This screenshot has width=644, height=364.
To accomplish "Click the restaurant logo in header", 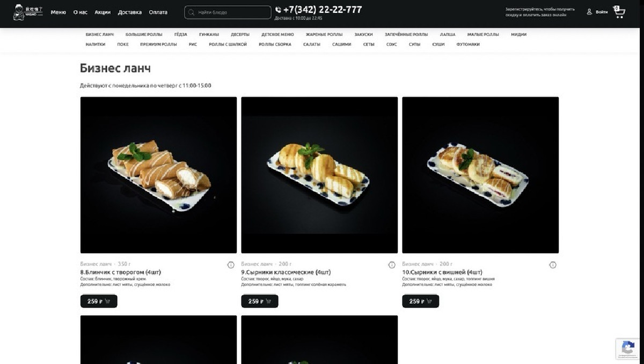I will pos(27,12).
